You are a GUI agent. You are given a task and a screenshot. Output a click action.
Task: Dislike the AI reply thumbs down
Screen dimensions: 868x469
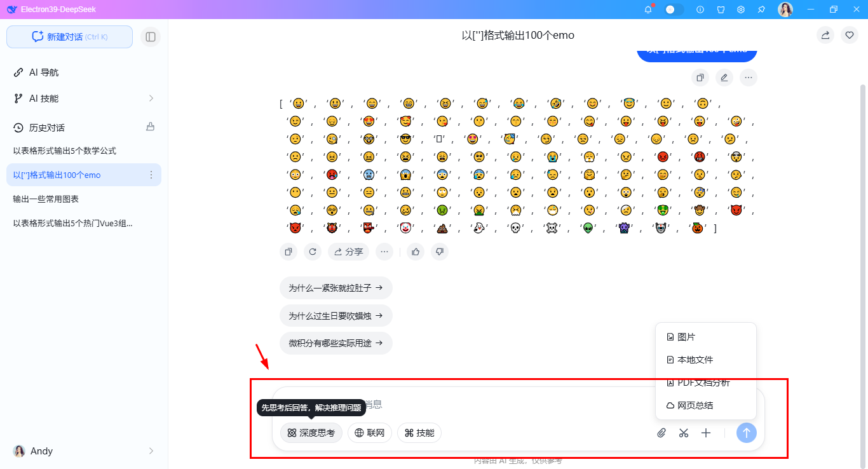pos(439,252)
